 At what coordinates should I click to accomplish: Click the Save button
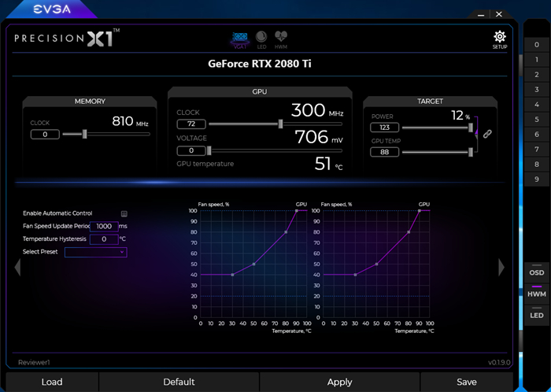coord(467,383)
